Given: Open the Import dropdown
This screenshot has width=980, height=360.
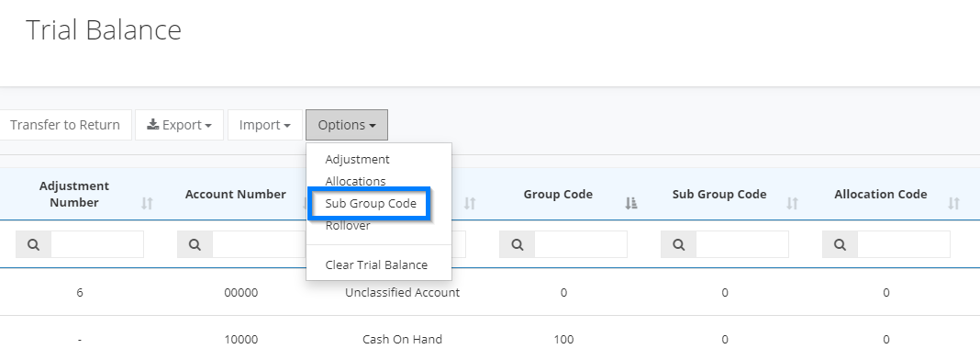Looking at the screenshot, I should pyautogui.click(x=265, y=125).
